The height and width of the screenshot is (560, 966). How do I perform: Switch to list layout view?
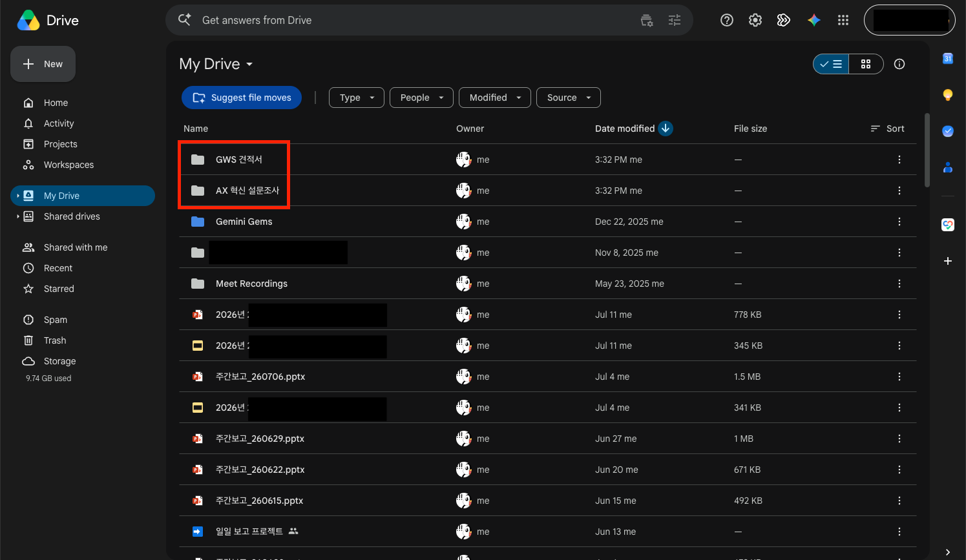click(831, 64)
